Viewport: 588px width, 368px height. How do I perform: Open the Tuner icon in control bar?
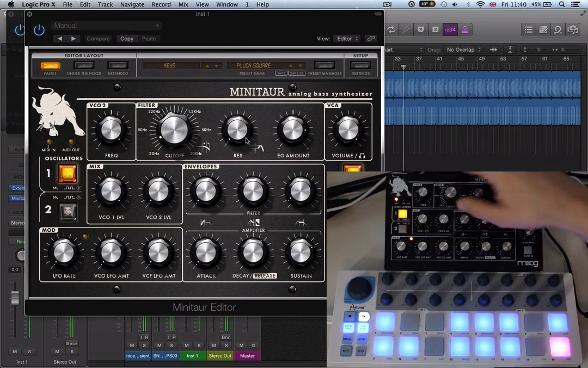click(x=406, y=29)
